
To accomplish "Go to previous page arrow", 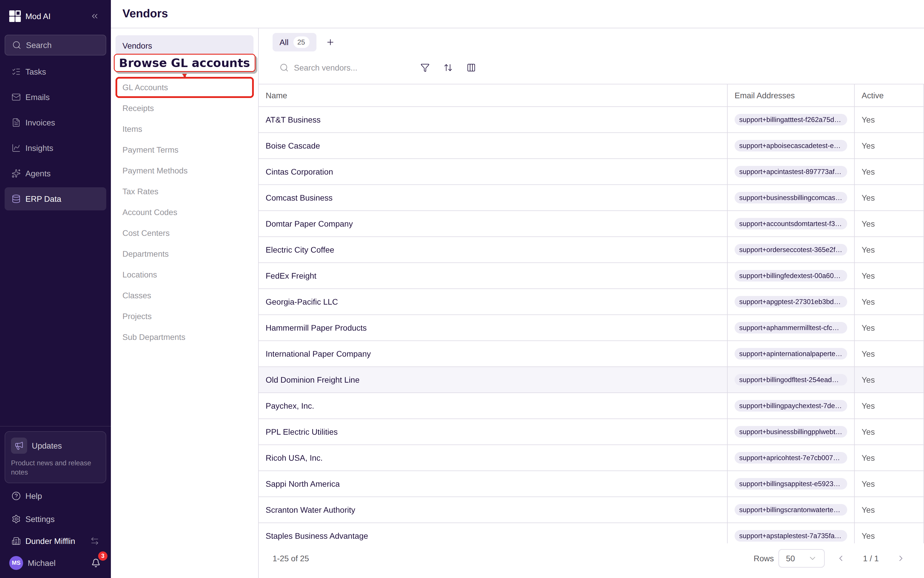I will 841,559.
